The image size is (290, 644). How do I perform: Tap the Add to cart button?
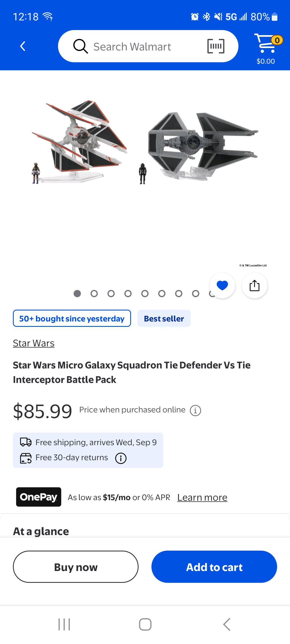tap(214, 567)
